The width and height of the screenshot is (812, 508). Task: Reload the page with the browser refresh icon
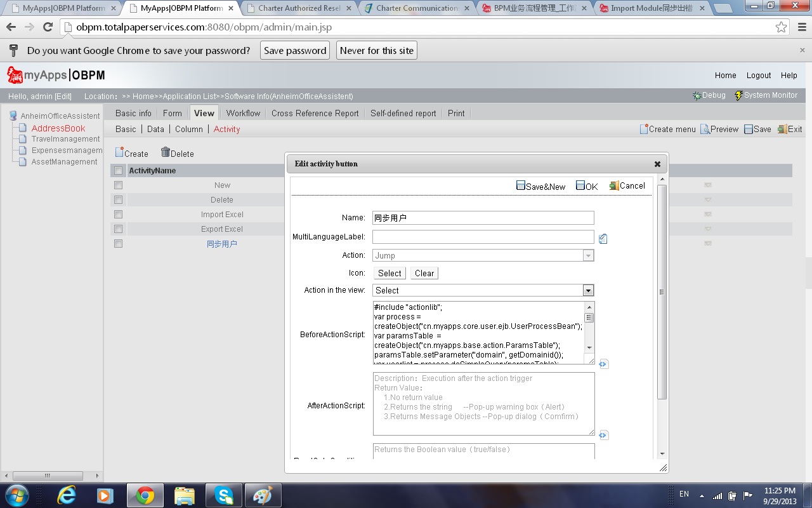48,27
